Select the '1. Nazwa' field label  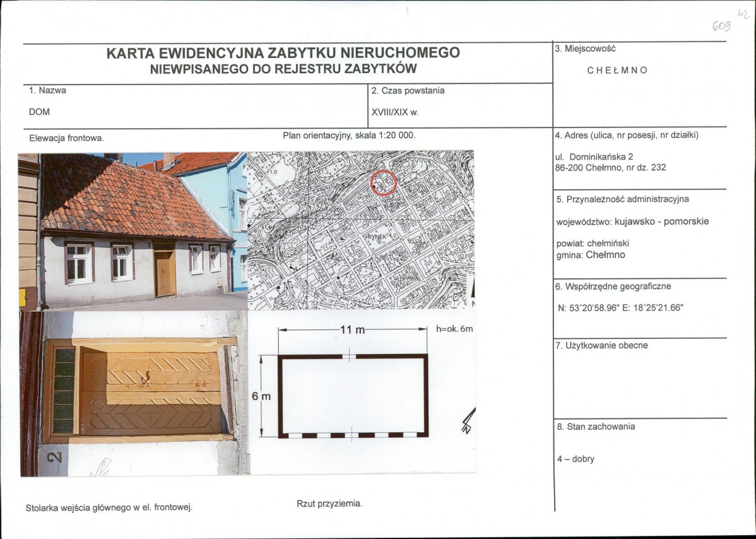point(48,91)
